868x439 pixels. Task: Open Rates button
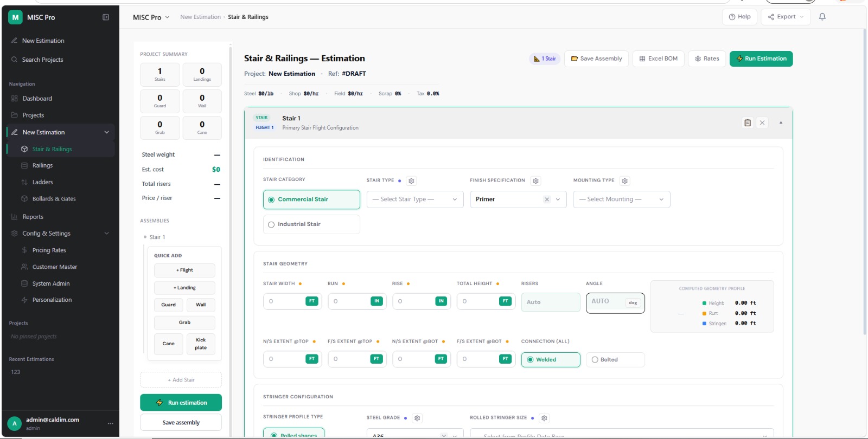[707, 59]
